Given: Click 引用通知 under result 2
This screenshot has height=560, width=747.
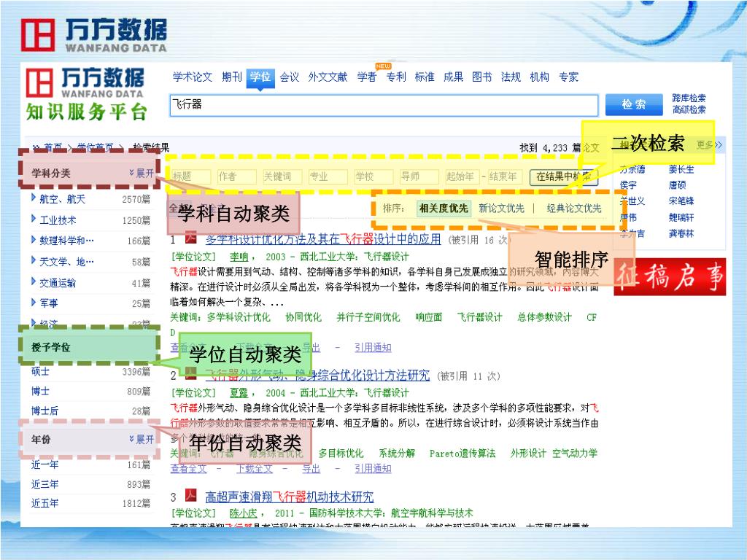Looking at the screenshot, I should click(x=373, y=469).
